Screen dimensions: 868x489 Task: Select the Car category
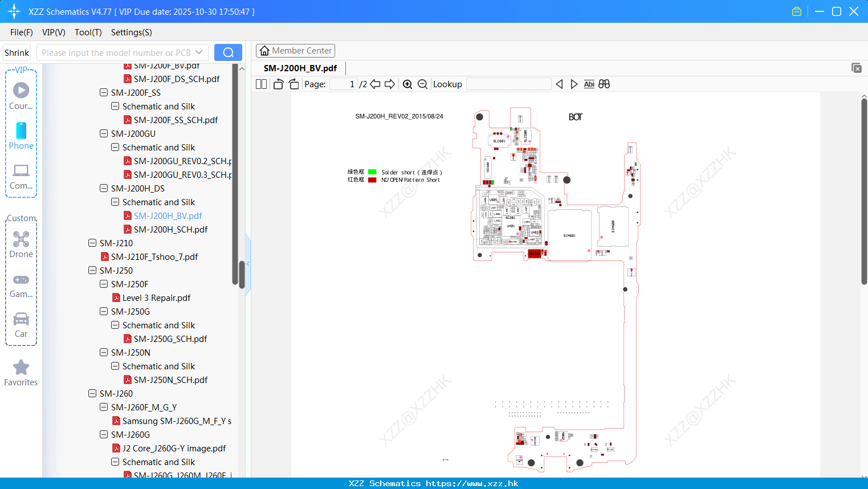(x=21, y=325)
